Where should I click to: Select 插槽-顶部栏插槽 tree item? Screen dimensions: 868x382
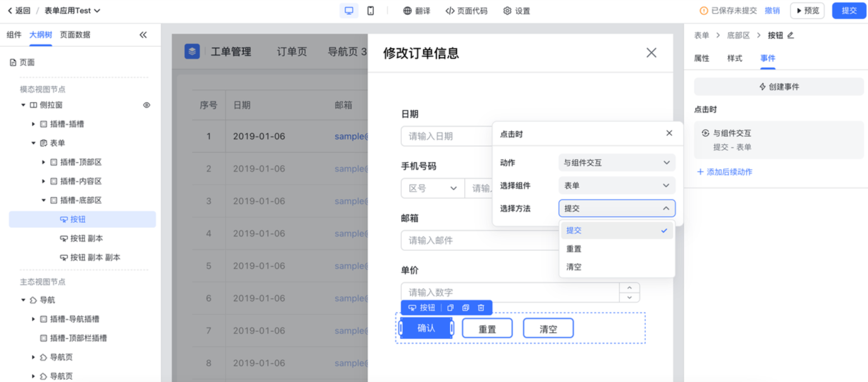click(74, 338)
